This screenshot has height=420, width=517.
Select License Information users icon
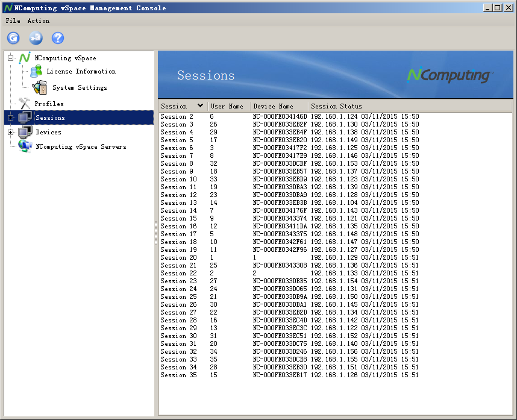[36, 72]
